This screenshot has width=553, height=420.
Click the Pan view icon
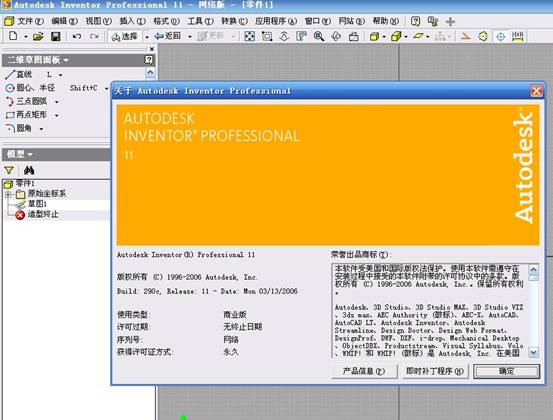pos(284,36)
